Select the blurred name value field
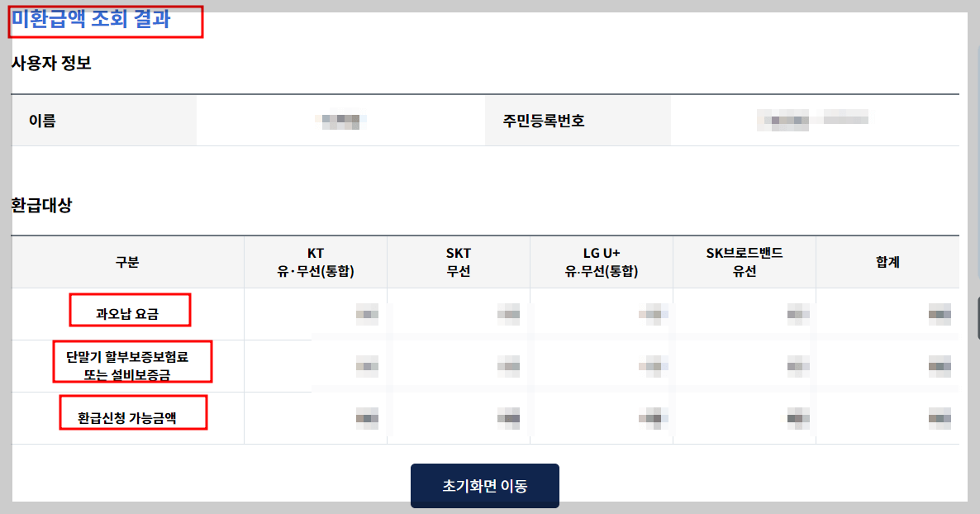 [340, 120]
